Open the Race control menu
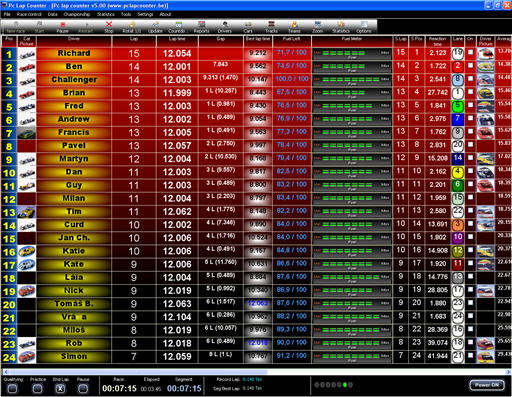 click(x=29, y=14)
